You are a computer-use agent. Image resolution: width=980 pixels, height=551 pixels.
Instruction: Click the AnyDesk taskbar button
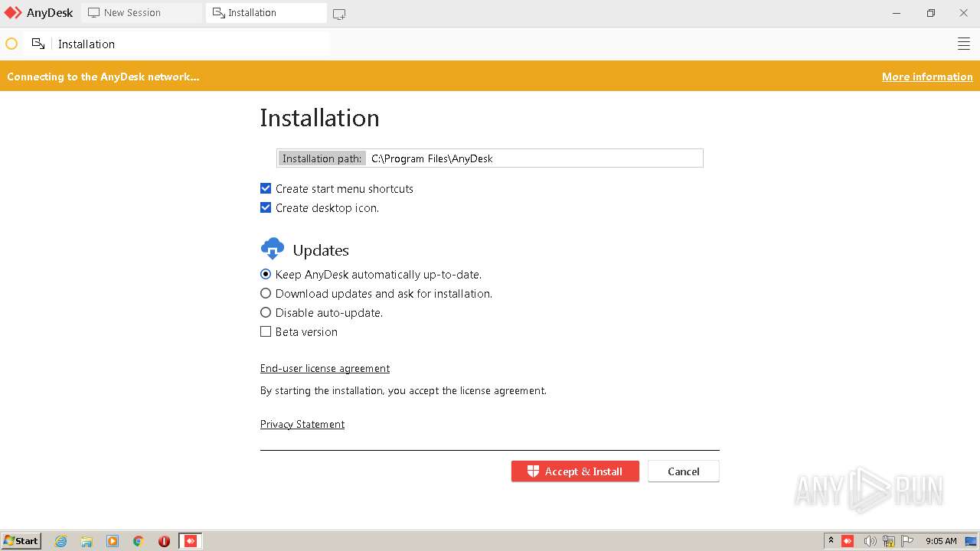point(191,541)
